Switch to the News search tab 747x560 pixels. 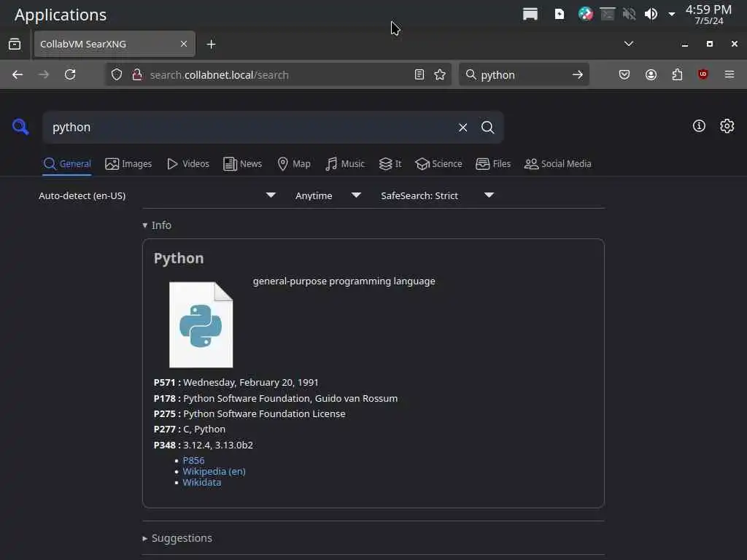[242, 164]
